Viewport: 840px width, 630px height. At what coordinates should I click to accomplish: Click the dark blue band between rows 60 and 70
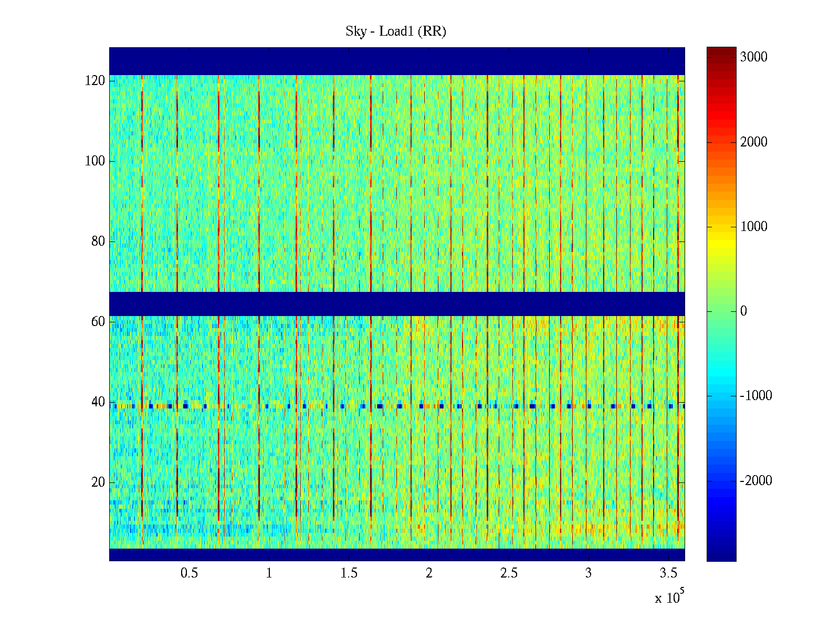click(x=397, y=304)
